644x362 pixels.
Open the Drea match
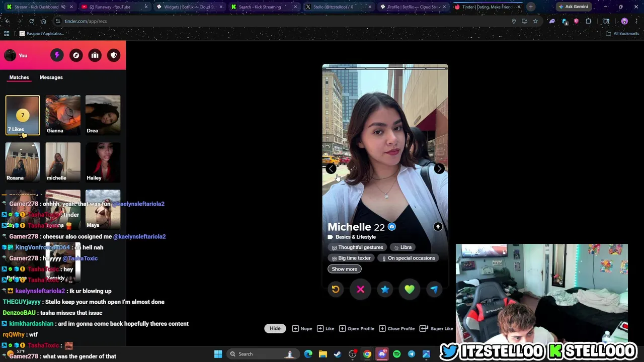pyautogui.click(x=103, y=115)
